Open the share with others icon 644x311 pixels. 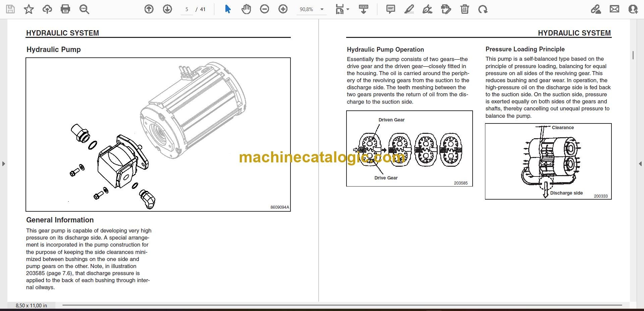pos(633,9)
